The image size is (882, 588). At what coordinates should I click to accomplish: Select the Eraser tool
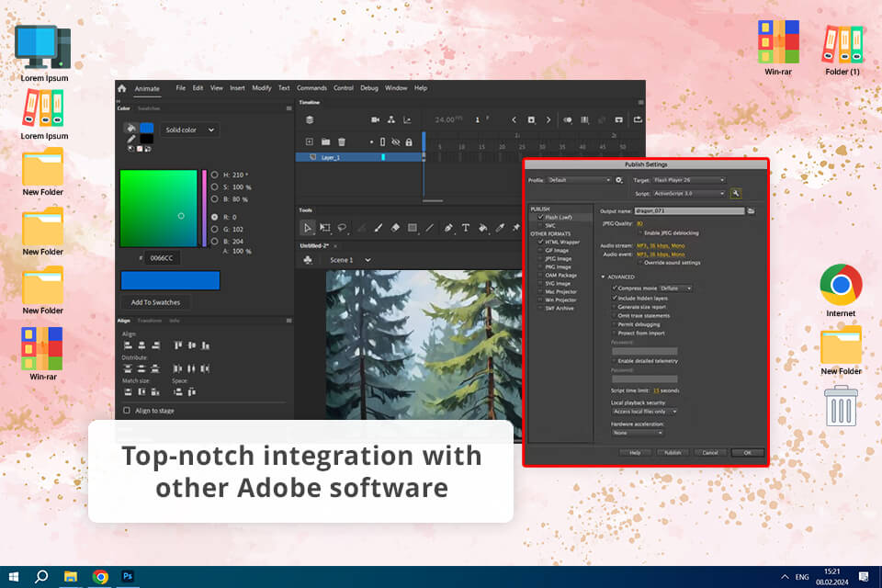coord(395,228)
